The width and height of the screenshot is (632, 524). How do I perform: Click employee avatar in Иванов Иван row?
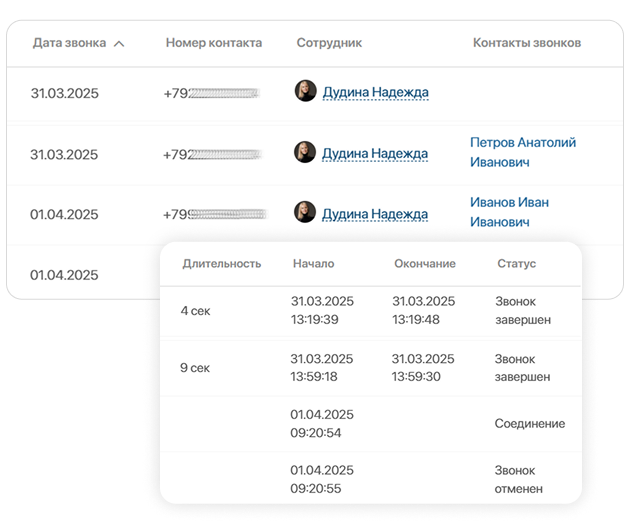(305, 212)
